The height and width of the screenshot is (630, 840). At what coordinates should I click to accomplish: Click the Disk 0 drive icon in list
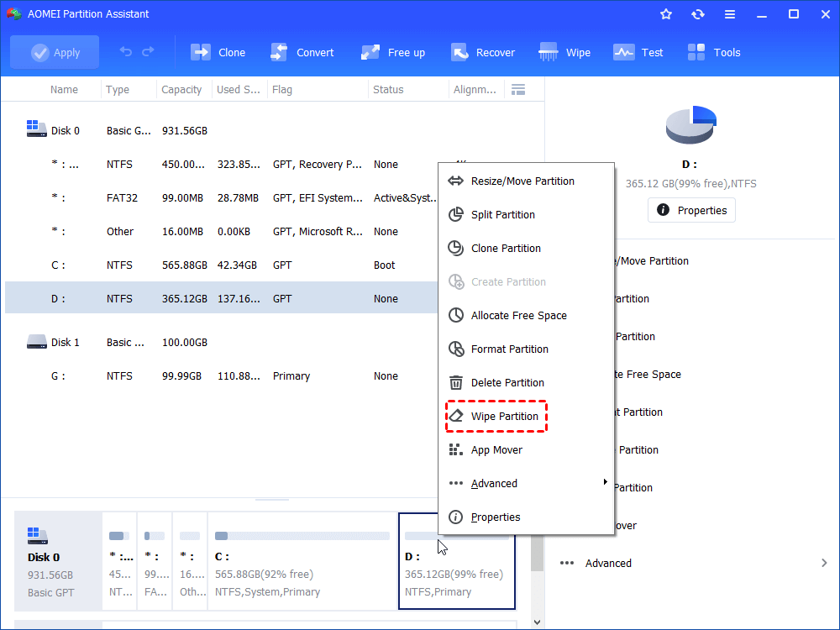click(x=36, y=129)
